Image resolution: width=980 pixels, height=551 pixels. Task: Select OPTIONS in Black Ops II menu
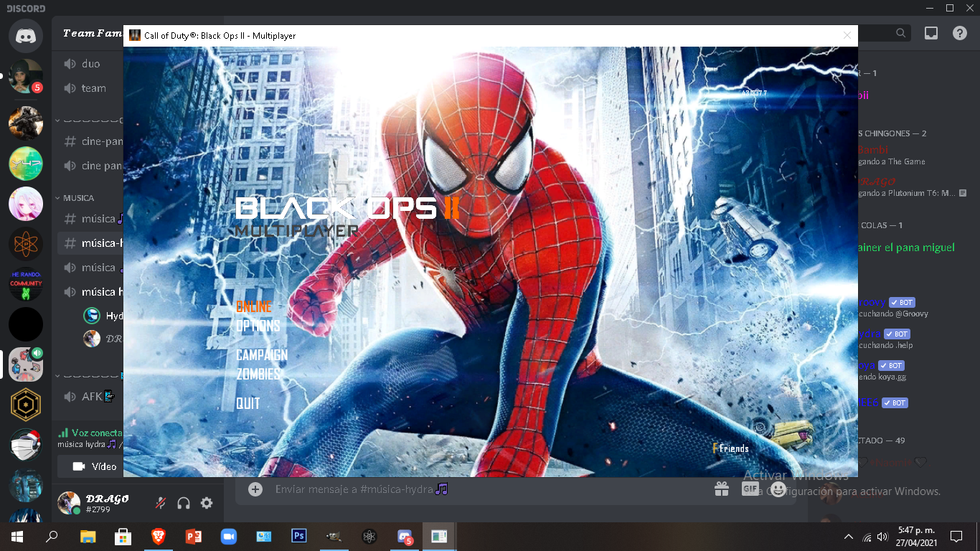click(x=258, y=326)
